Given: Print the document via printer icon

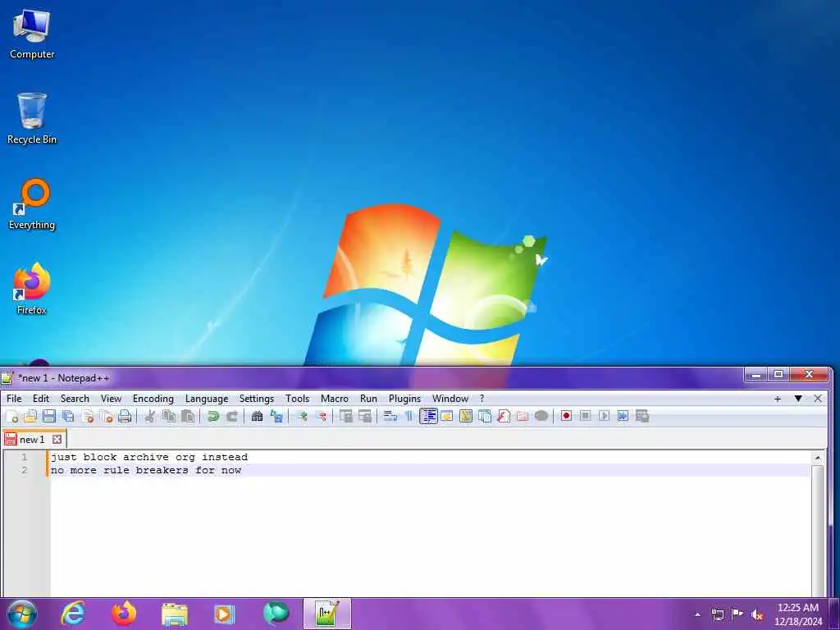Looking at the screenshot, I should click(125, 416).
